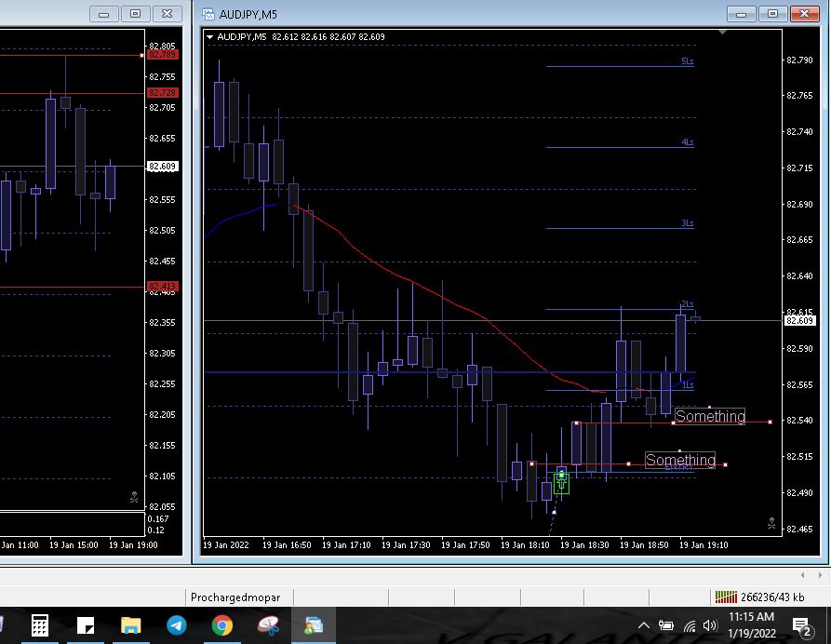Screen dimensions: 831x644
Task: Open the notification center icon
Action: [x=802, y=626]
